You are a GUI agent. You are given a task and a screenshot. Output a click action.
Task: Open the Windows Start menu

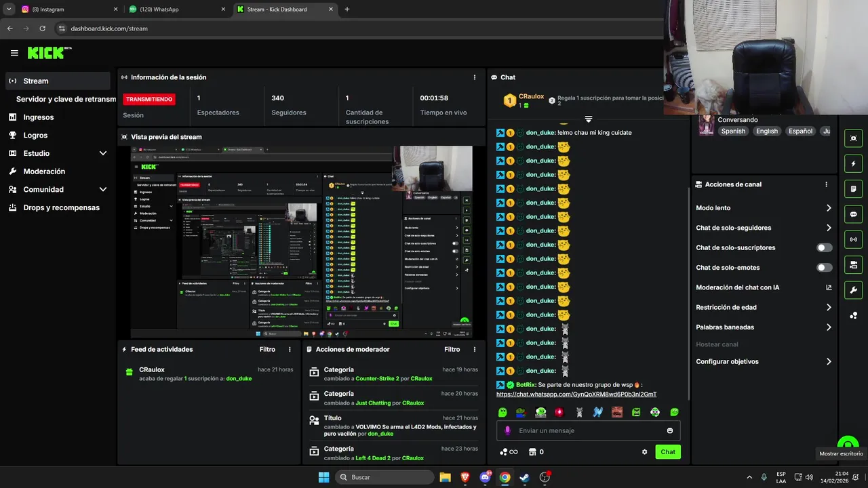(323, 477)
